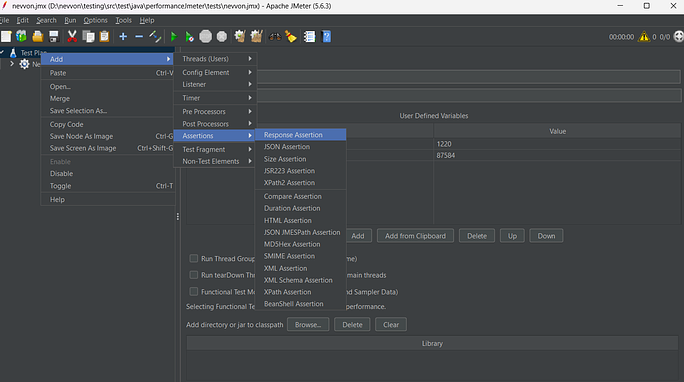Screen dimensions: 684x382
Task: Open Search with the binoculars icon
Action: click(275, 37)
